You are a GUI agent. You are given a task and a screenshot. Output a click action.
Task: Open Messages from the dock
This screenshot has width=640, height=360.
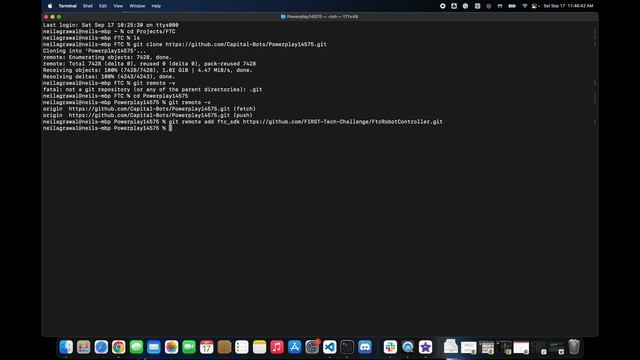(136, 347)
